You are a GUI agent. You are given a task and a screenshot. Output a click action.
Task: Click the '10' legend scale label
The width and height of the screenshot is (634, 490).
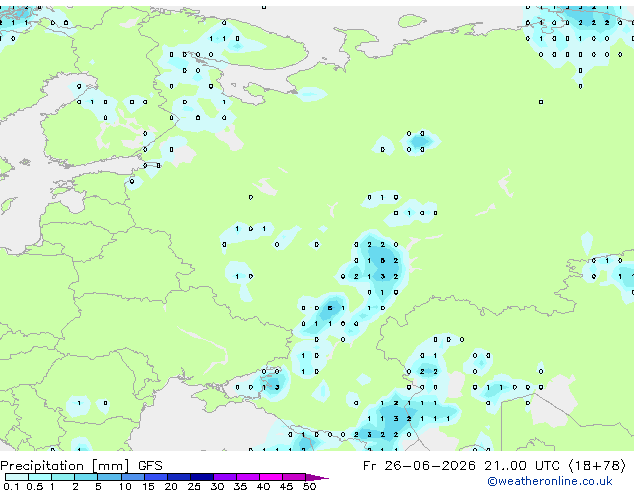pos(125,486)
